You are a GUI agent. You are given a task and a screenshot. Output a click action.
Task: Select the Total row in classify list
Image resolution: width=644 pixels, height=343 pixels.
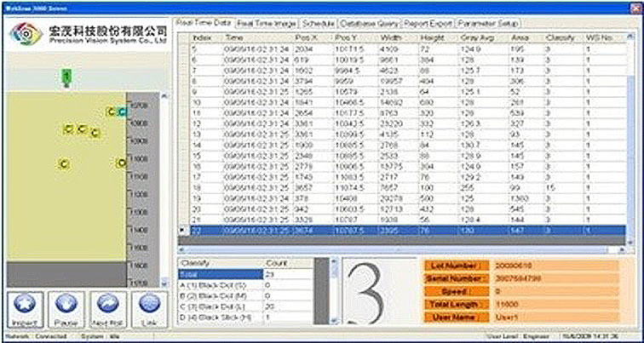pyautogui.click(x=216, y=275)
